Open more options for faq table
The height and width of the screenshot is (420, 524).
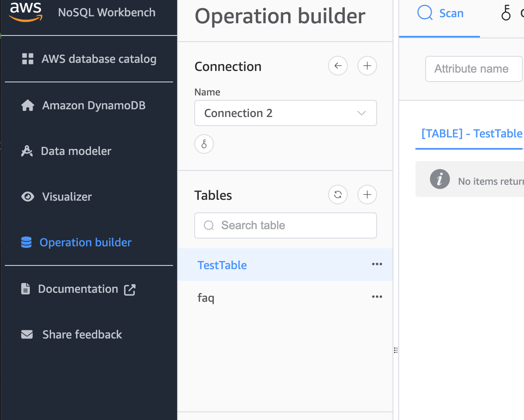[377, 297]
